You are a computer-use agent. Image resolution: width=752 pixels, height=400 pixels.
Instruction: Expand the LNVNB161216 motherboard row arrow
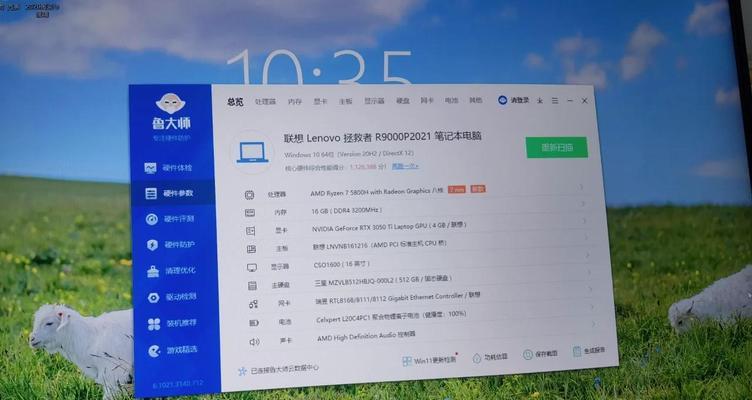point(587,238)
